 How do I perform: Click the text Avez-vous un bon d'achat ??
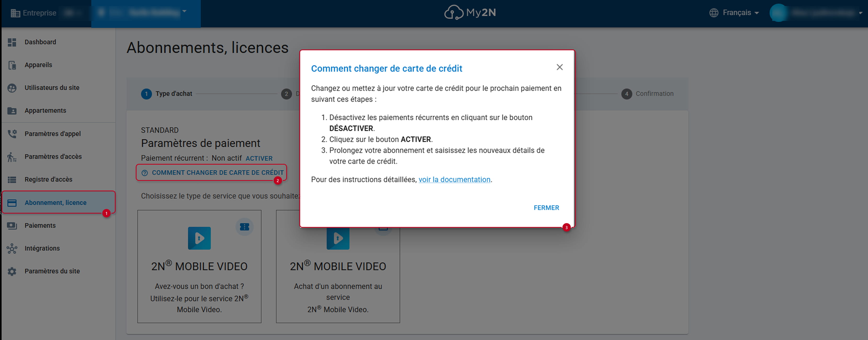tap(199, 286)
